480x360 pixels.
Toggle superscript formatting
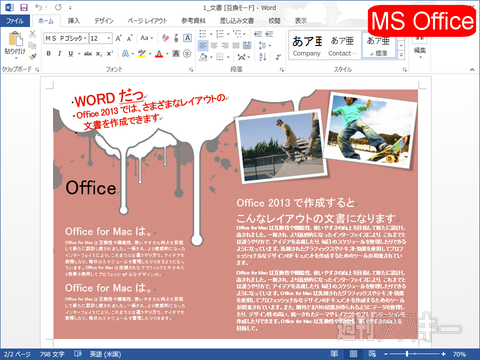110,54
